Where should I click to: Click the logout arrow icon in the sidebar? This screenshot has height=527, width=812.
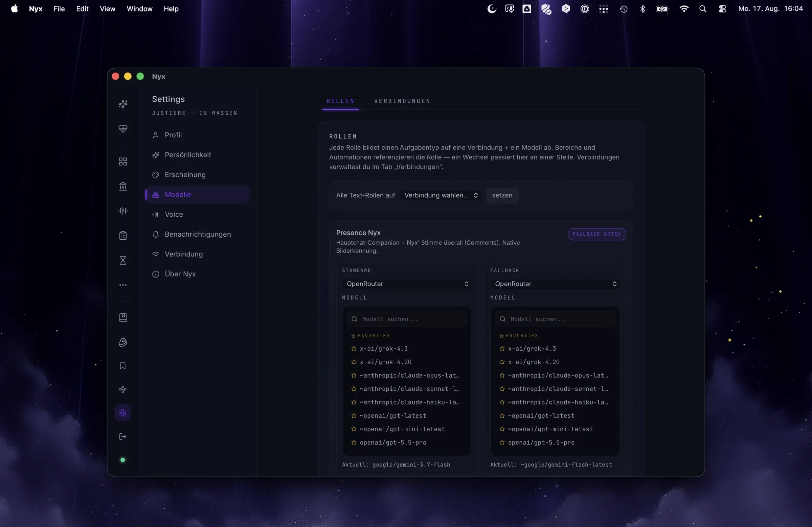pos(123,437)
